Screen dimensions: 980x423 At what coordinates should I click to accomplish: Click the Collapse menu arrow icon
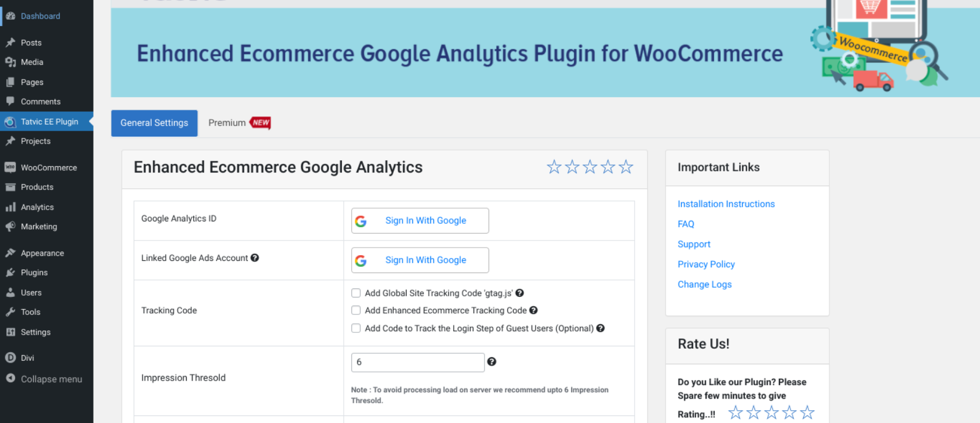click(x=10, y=379)
